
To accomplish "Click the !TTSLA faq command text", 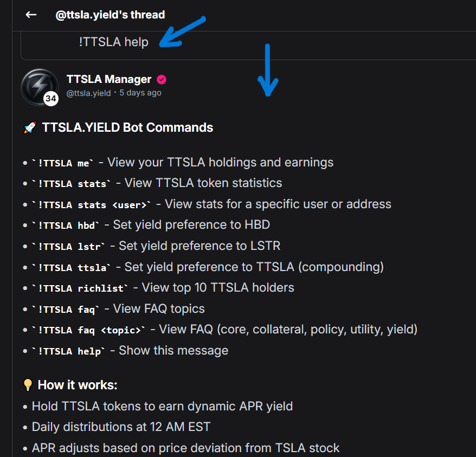I will [64, 308].
